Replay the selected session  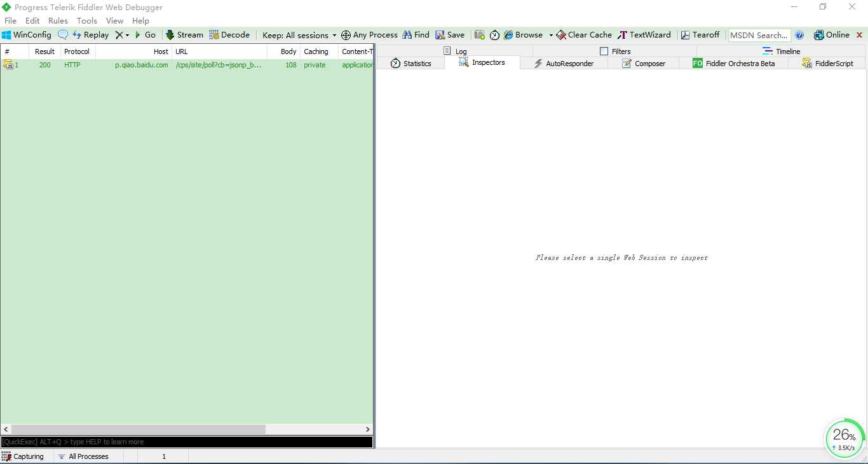[90, 35]
